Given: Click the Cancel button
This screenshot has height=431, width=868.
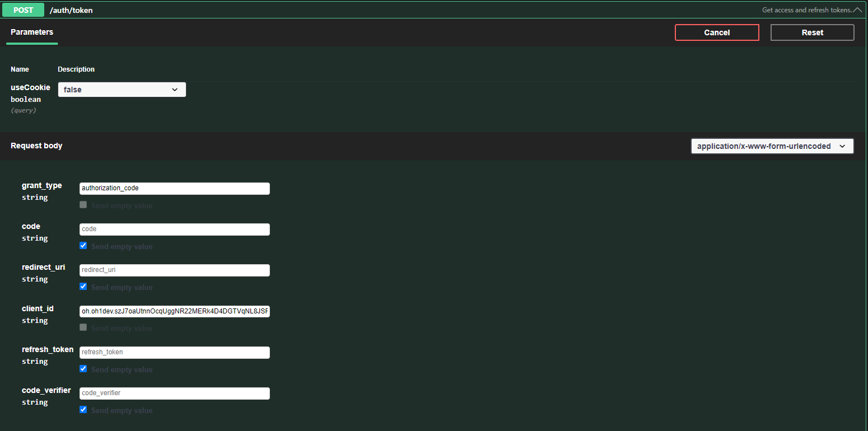Looking at the screenshot, I should coord(717,32).
